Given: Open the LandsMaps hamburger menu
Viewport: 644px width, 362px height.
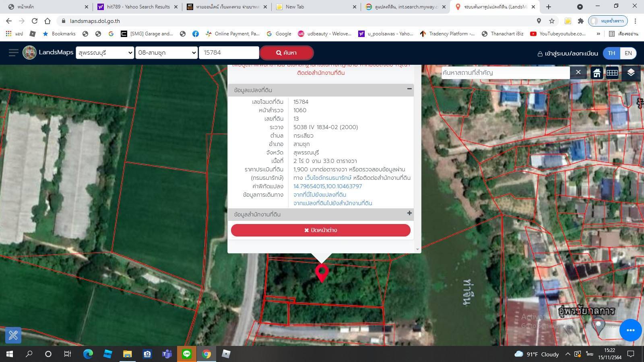Looking at the screenshot, I should pos(13,53).
